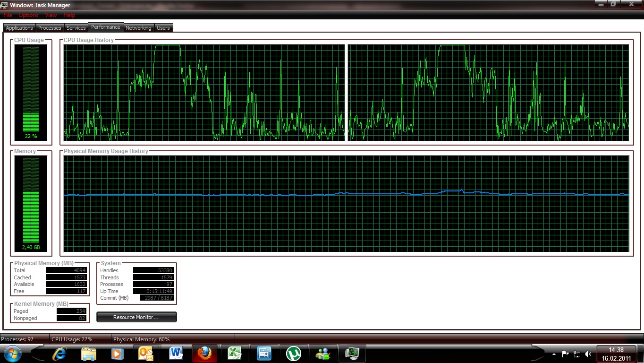Open the volume speaker tray icon
Screen dimensions: 644x363
click(x=588, y=354)
